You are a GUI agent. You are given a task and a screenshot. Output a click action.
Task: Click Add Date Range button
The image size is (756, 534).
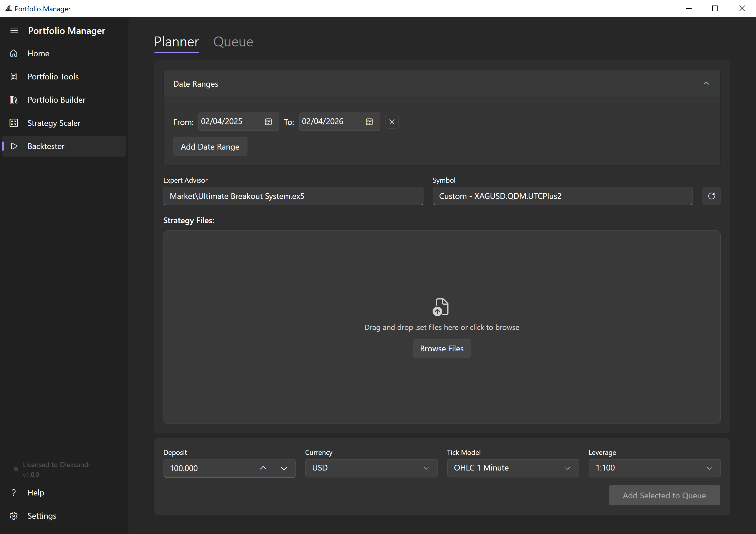(210, 147)
